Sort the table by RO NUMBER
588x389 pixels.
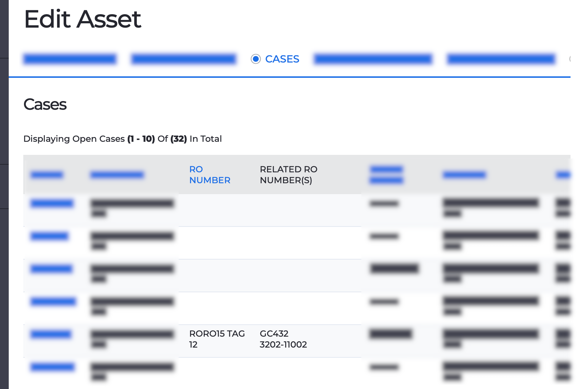tap(210, 175)
